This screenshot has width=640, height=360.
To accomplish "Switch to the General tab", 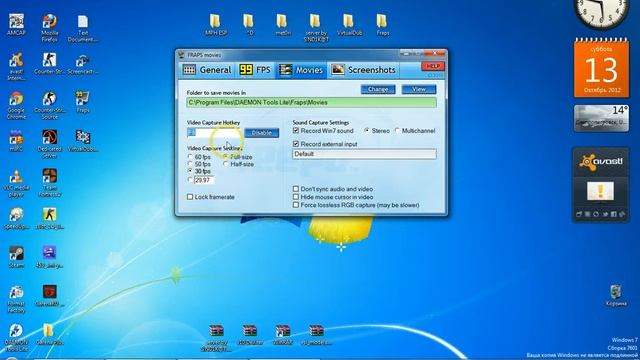I will [207, 70].
